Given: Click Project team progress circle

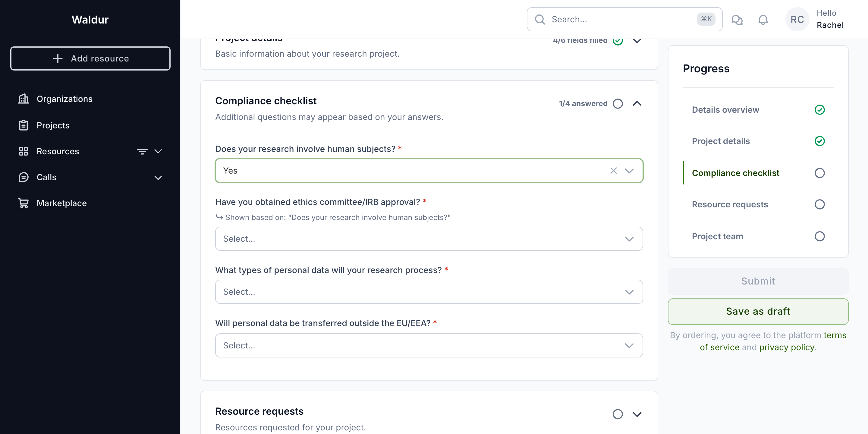Looking at the screenshot, I should point(819,236).
